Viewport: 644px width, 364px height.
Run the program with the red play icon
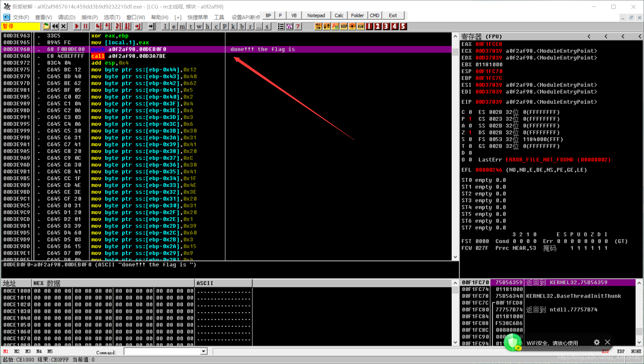[77, 27]
